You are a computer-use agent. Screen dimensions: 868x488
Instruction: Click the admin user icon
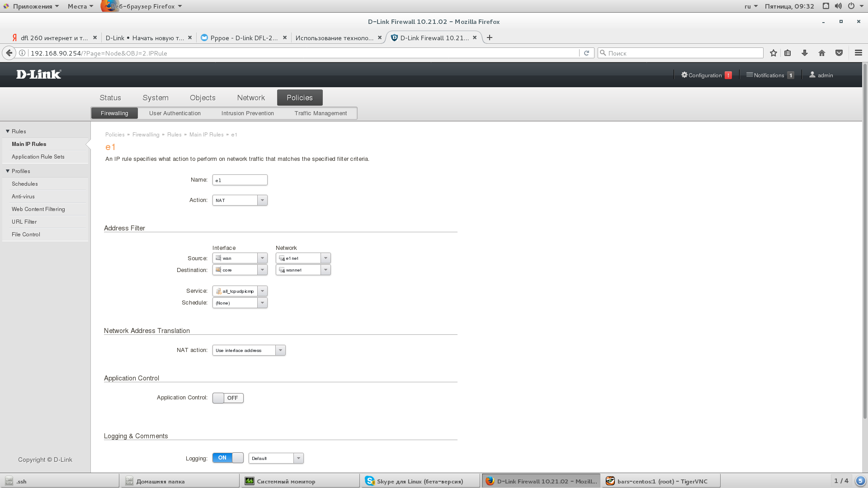point(812,75)
